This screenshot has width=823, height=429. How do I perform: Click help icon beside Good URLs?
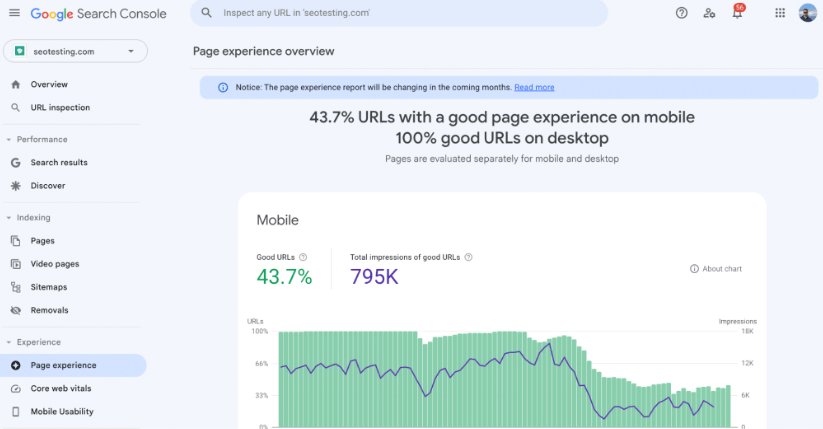[x=303, y=257]
